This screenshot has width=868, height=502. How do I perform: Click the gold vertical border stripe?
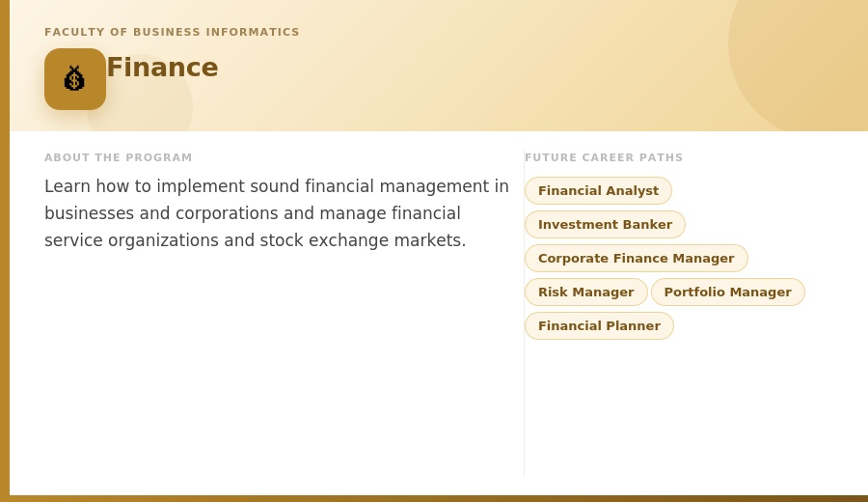[5, 251]
